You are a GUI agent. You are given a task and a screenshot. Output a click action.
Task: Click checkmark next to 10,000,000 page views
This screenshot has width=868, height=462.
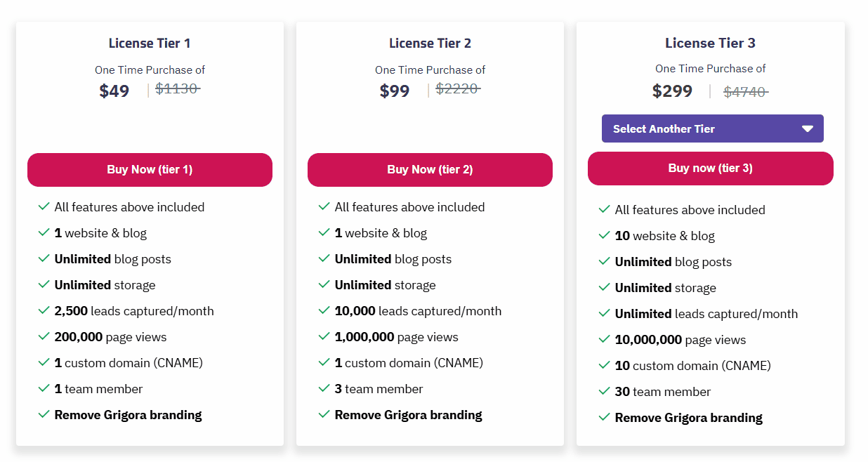pyautogui.click(x=605, y=339)
